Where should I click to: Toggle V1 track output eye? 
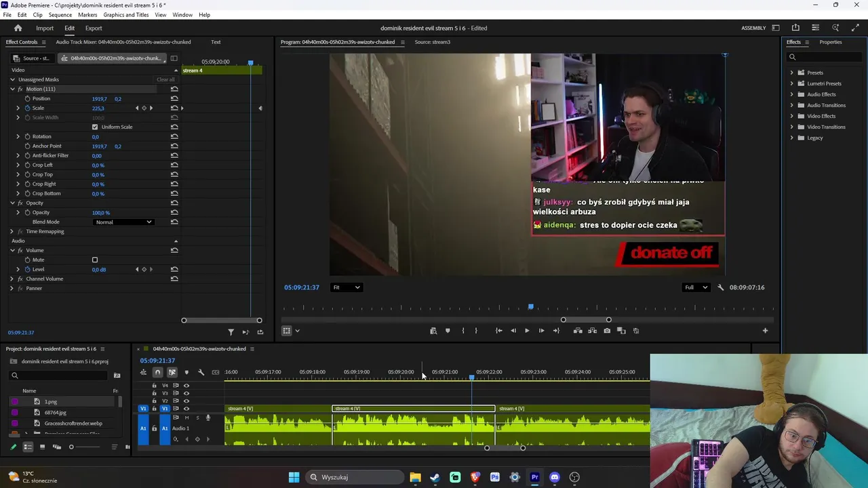point(186,409)
